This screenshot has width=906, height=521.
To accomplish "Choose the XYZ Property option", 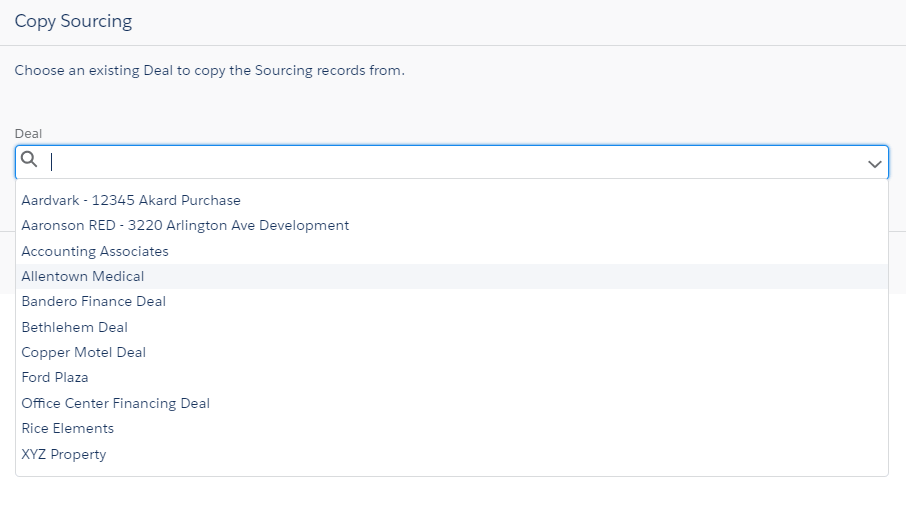I will [x=451, y=454].
